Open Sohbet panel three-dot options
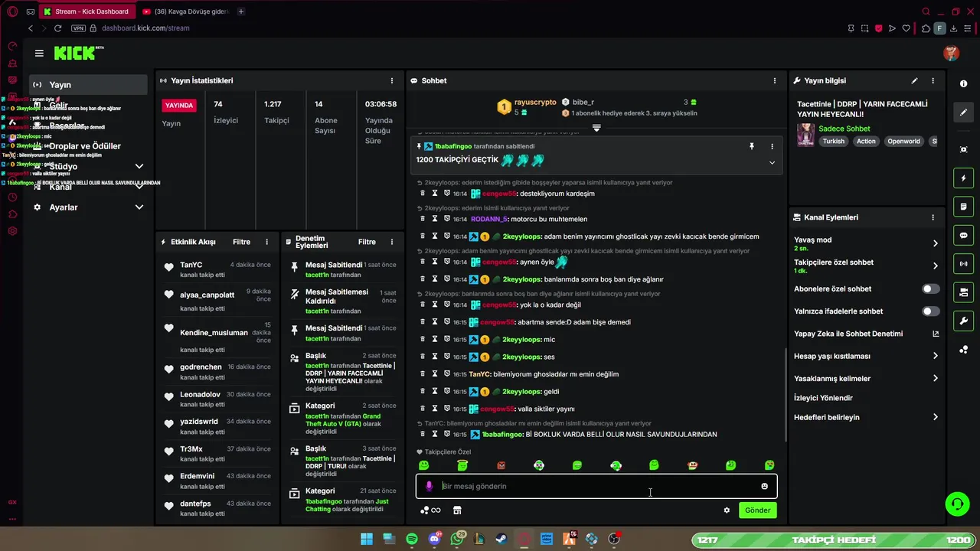980x551 pixels. (x=775, y=80)
